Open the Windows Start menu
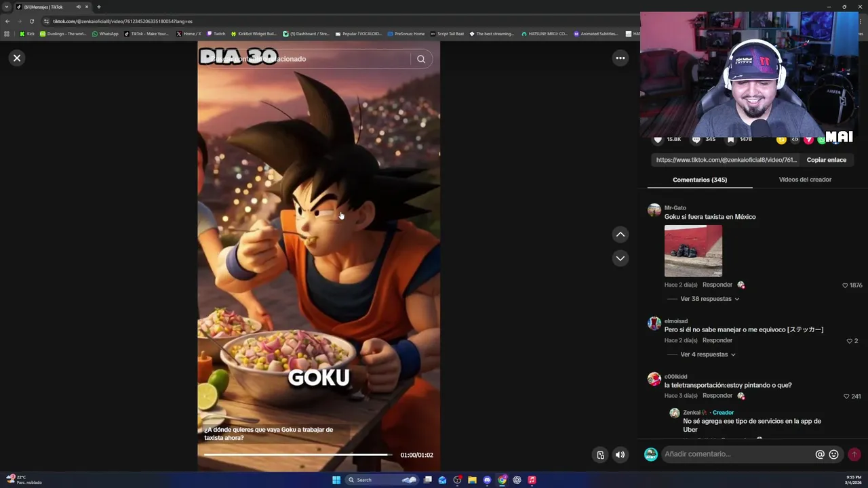868x488 pixels. (x=336, y=480)
